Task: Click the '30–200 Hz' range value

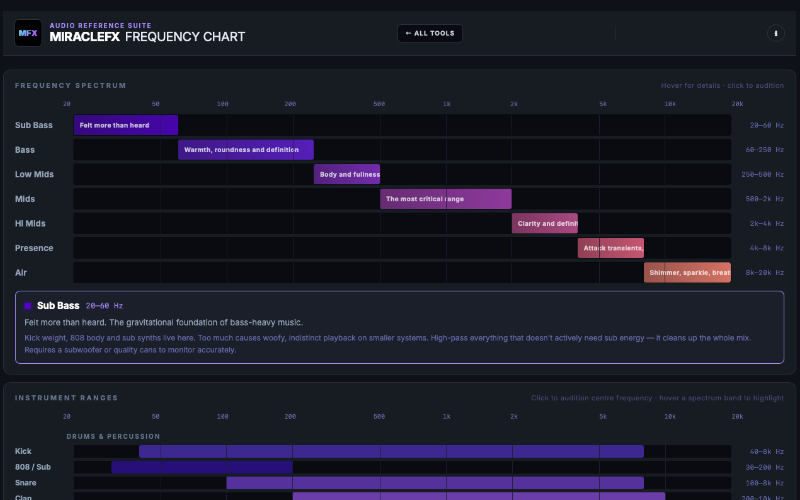Action: pyautogui.click(x=764, y=467)
